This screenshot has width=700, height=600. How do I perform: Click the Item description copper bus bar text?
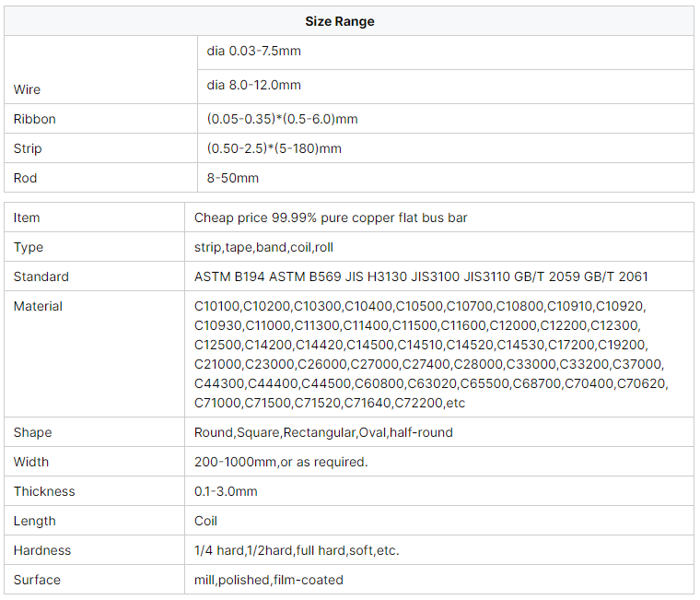(x=331, y=218)
